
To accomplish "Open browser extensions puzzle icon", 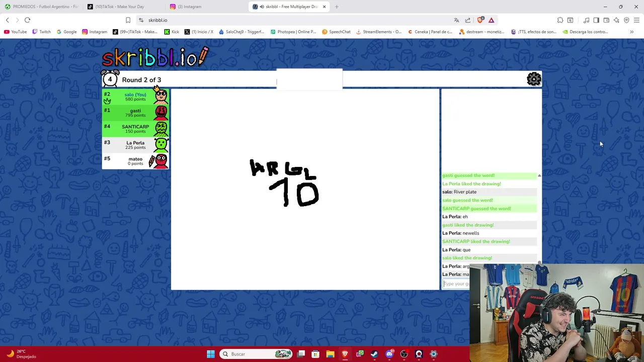I will coord(560,20).
